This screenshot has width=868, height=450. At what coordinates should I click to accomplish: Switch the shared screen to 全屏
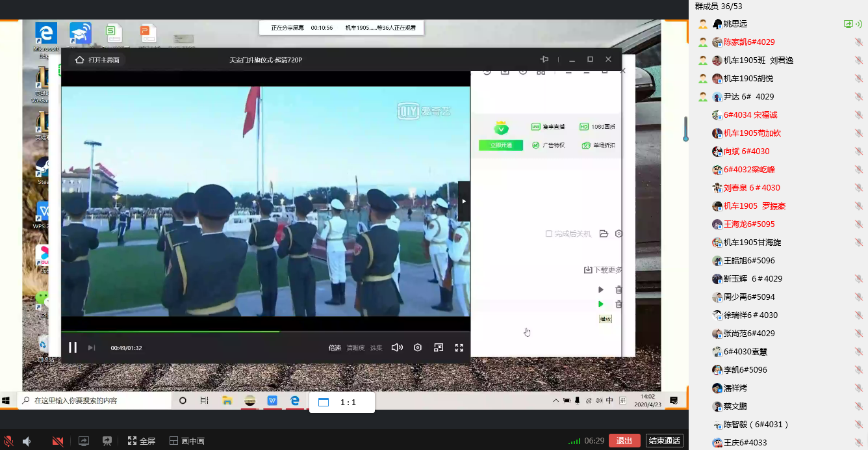(x=142, y=441)
